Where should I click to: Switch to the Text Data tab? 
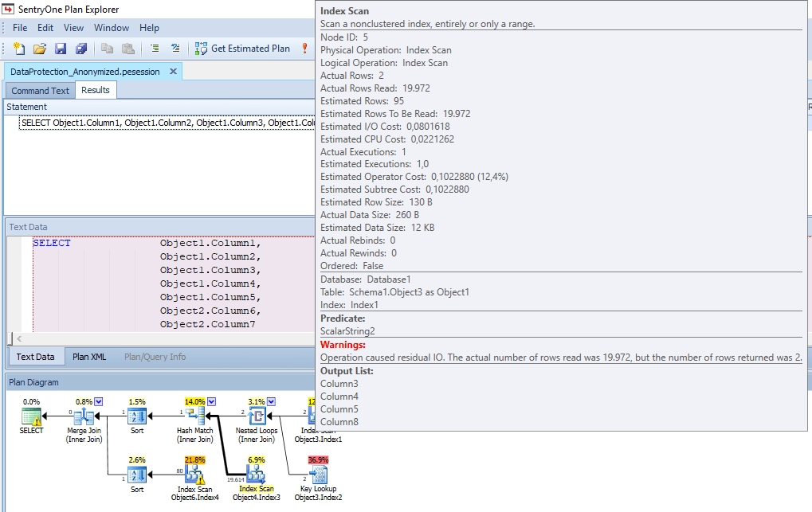(35, 357)
